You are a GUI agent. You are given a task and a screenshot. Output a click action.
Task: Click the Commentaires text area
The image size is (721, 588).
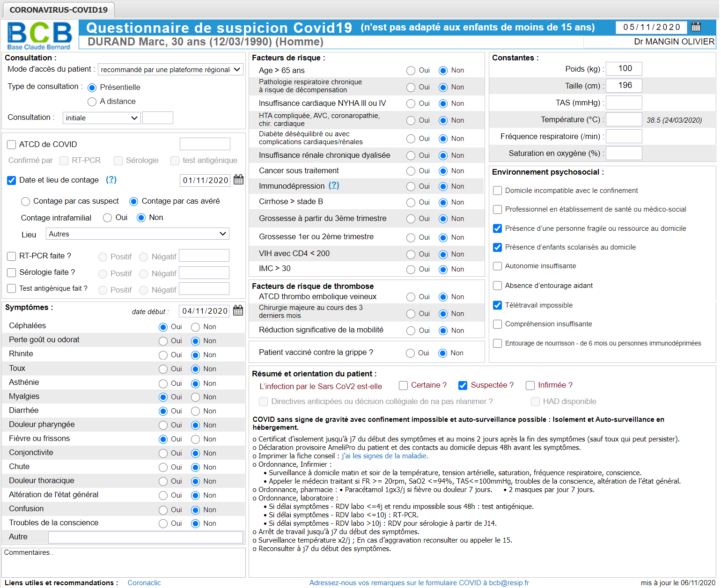click(124, 563)
